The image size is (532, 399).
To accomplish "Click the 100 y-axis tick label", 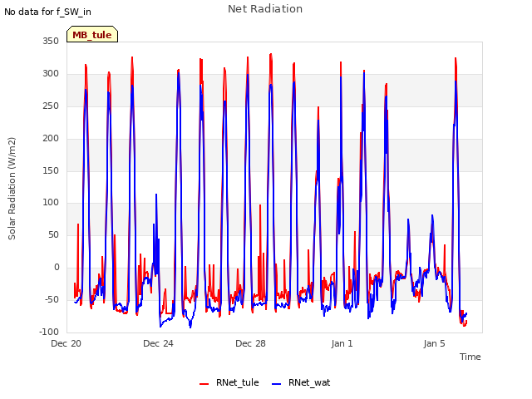I will point(51,203).
